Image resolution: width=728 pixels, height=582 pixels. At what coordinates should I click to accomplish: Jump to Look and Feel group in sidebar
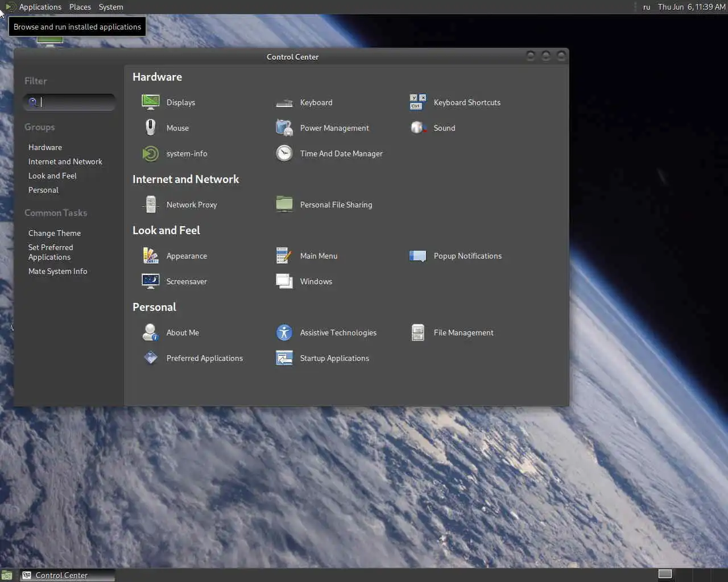point(52,176)
